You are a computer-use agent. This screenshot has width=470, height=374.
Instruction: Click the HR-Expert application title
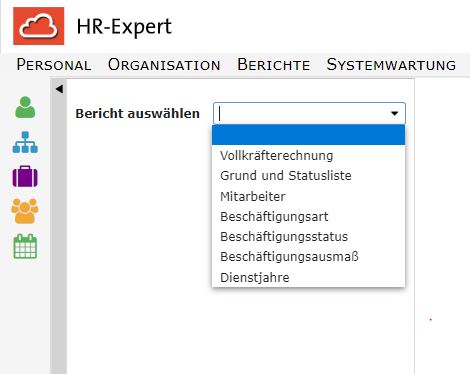pos(124,27)
